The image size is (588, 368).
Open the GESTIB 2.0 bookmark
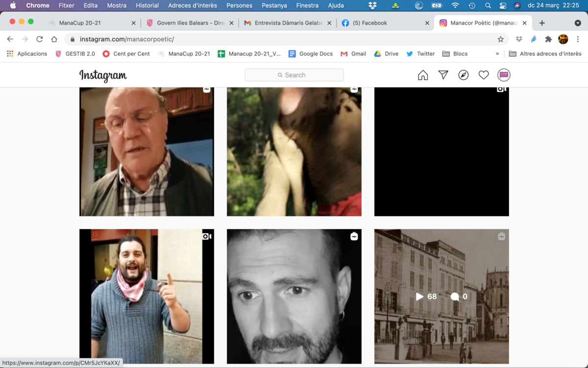tap(75, 54)
